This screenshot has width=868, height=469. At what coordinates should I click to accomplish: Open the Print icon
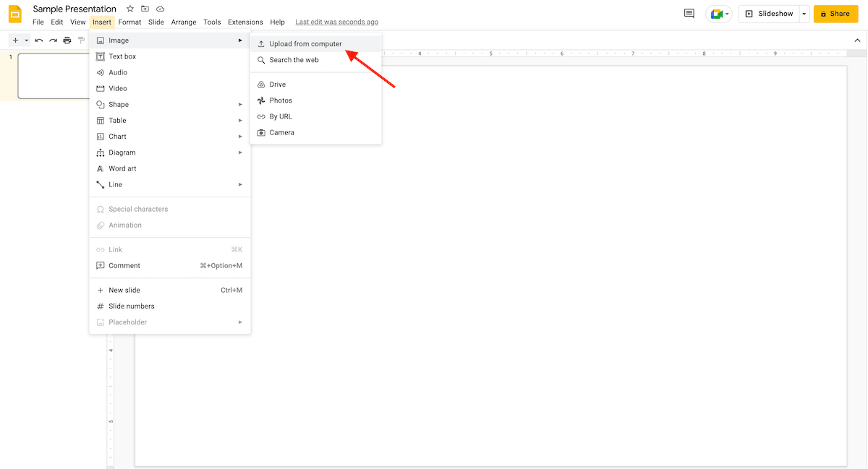click(67, 40)
